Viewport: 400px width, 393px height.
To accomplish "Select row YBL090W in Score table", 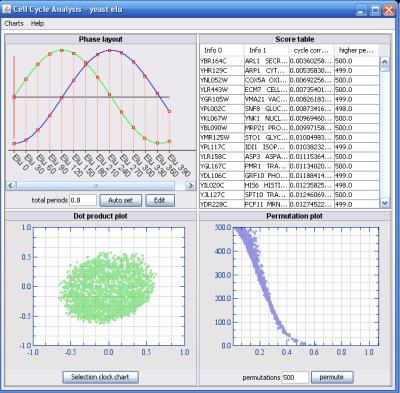I will tap(289, 128).
